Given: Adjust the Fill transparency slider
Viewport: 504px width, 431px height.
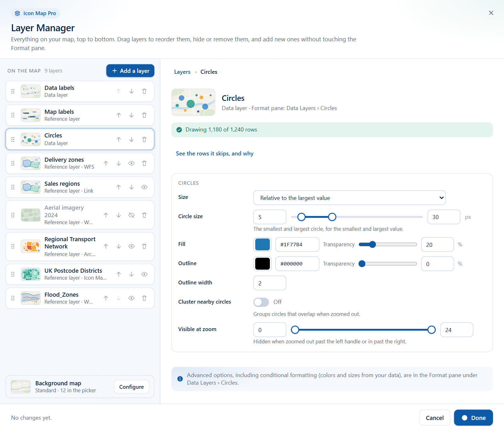Looking at the screenshot, I should (388, 244).
